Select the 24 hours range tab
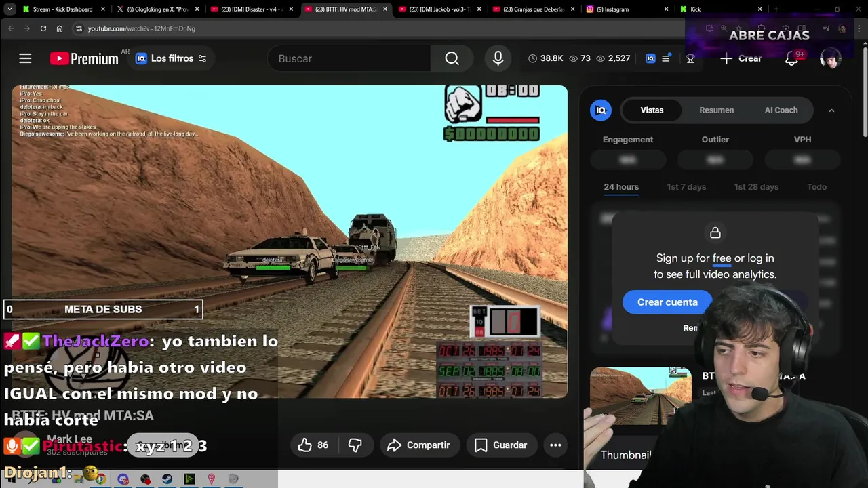The image size is (868, 488). (621, 187)
